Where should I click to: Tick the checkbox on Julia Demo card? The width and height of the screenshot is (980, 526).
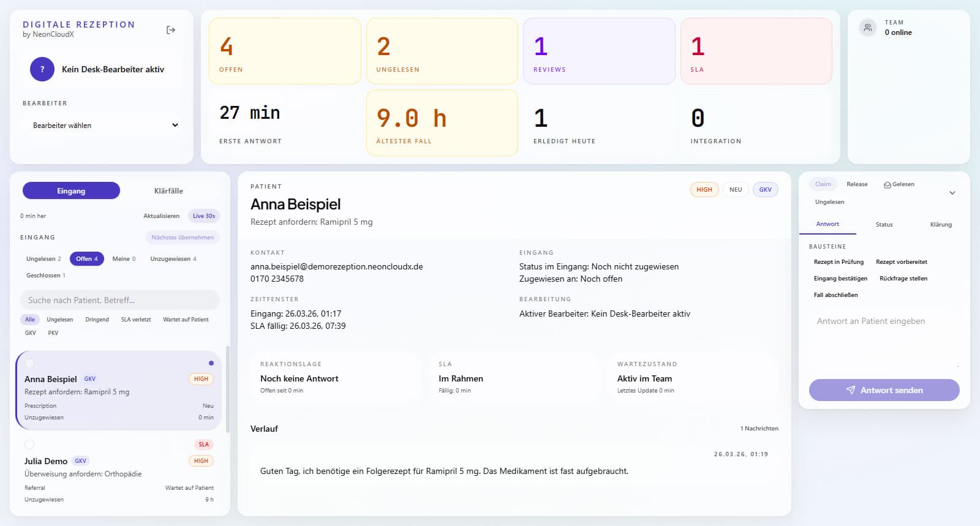tap(29, 445)
